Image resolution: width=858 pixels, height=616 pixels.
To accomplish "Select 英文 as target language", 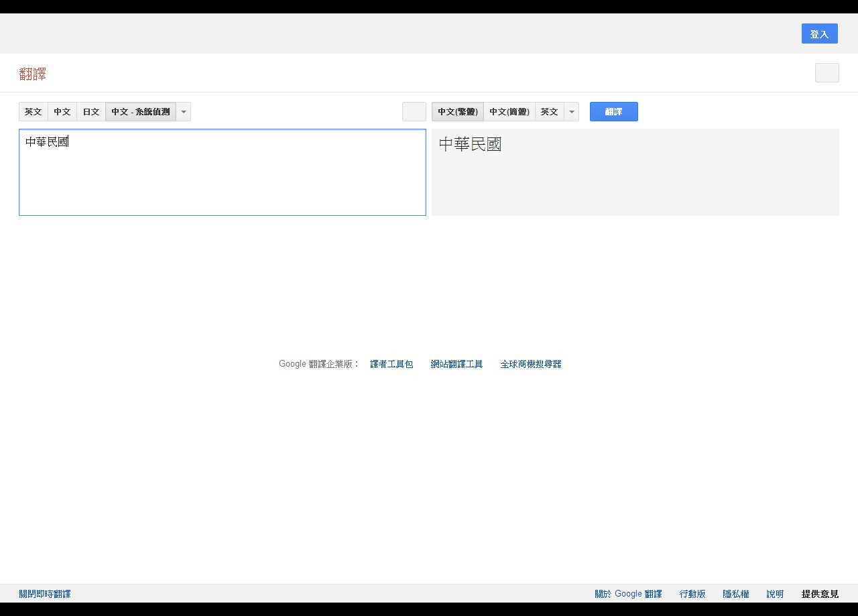I will pyautogui.click(x=549, y=112).
